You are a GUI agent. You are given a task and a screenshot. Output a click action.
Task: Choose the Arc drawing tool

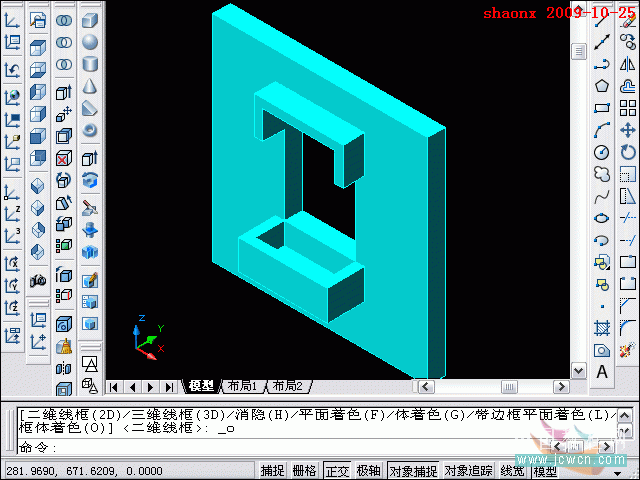602,130
